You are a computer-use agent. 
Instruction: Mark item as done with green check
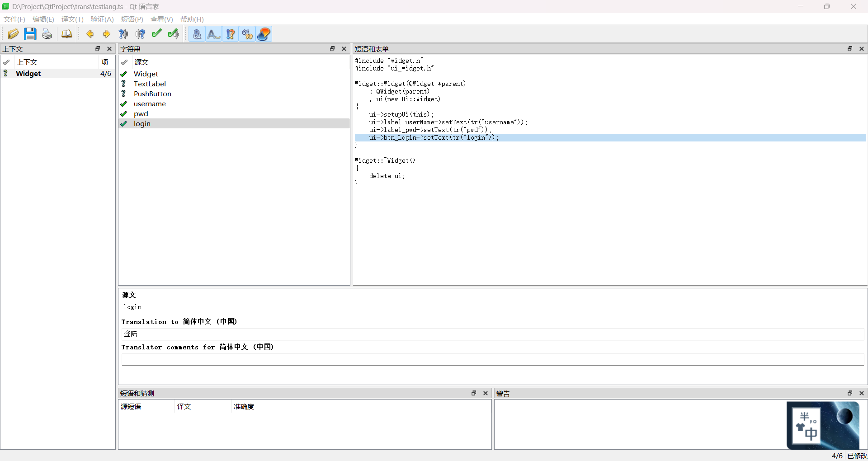(x=157, y=34)
